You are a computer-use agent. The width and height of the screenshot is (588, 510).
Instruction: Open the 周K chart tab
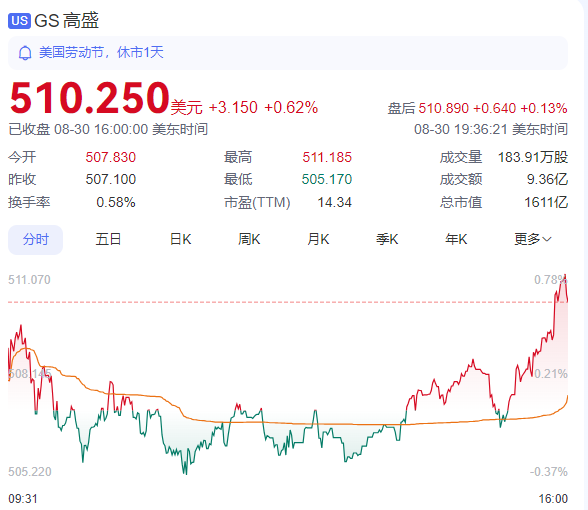tap(249, 239)
